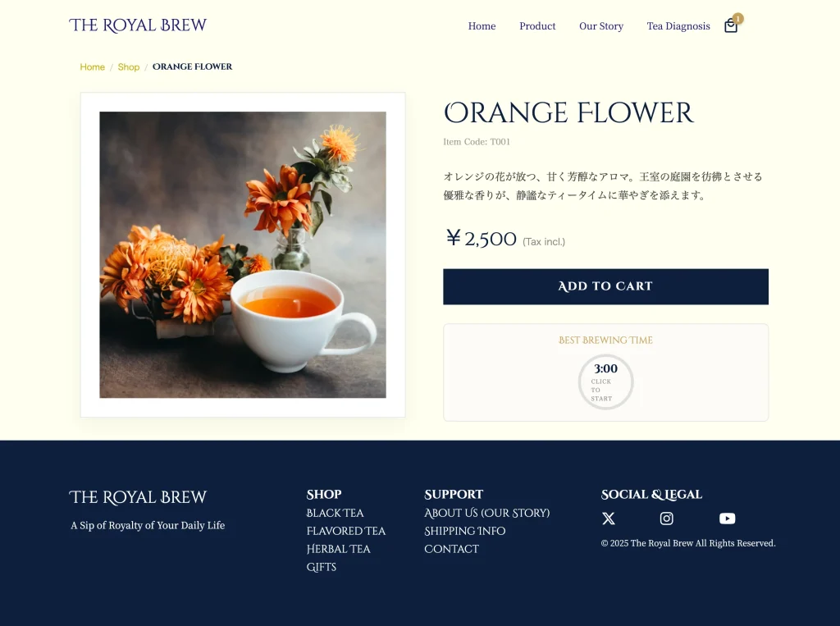Image resolution: width=840 pixels, height=626 pixels.
Task: Open the YouTube social icon
Action: (727, 519)
